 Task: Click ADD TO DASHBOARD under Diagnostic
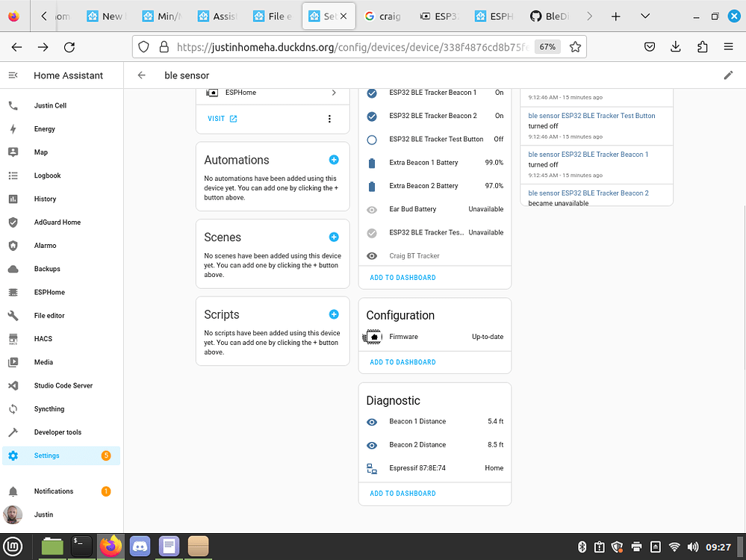(402, 493)
